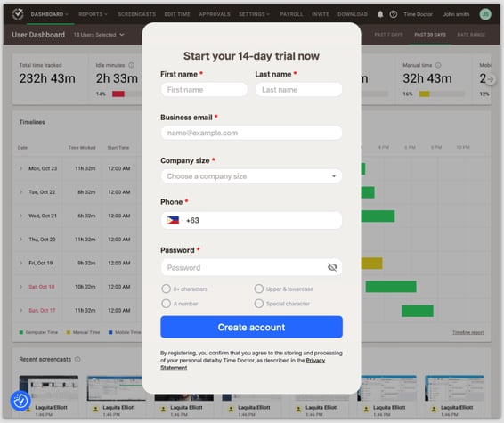Click the blue accessibility badge icon
The height and width of the screenshot is (423, 504).
pos(20,401)
